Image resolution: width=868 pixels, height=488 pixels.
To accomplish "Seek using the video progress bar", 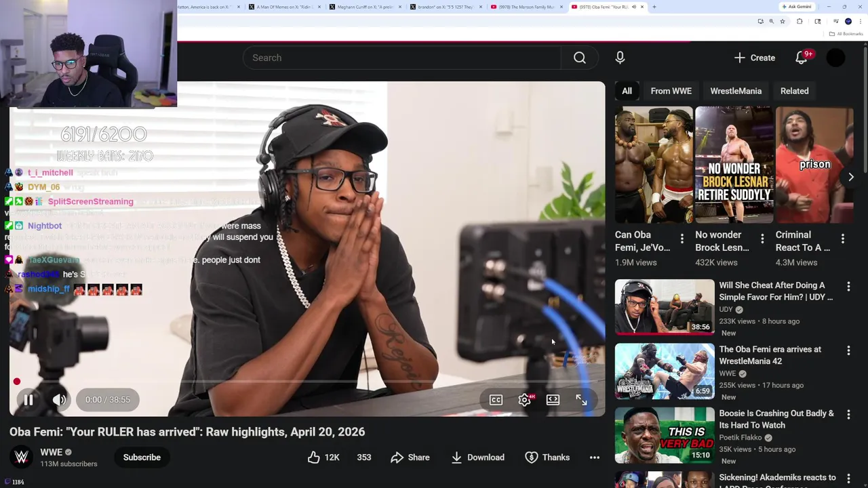I will click(307, 382).
